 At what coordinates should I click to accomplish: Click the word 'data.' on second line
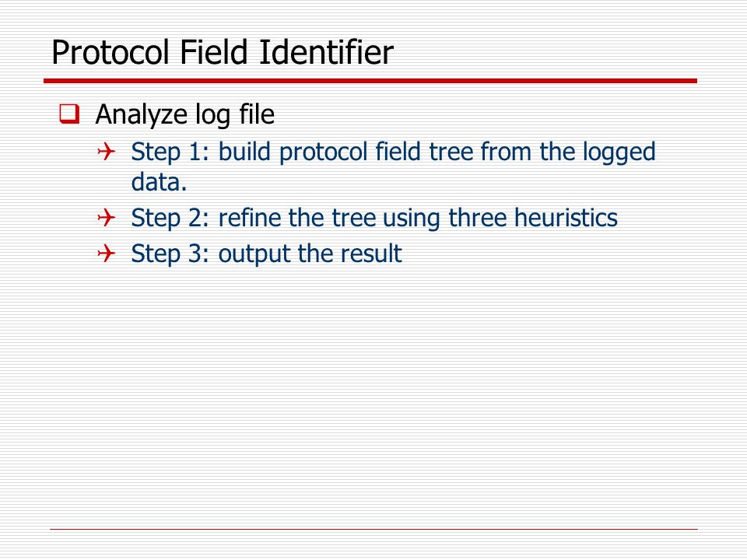coord(159,182)
